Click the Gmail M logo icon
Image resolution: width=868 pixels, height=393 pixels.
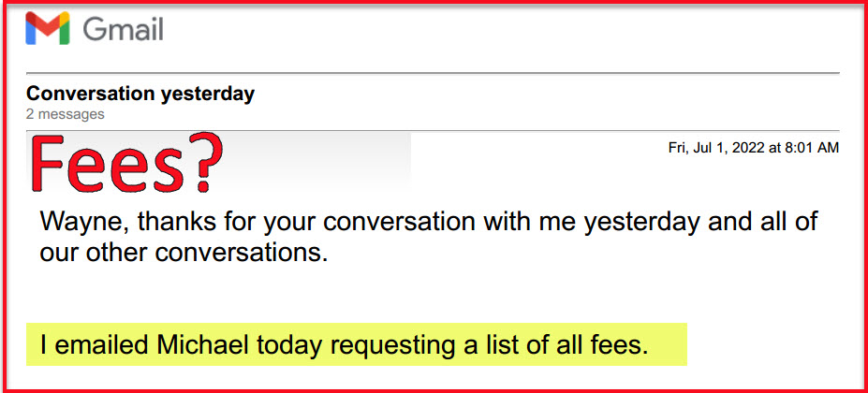(x=47, y=29)
